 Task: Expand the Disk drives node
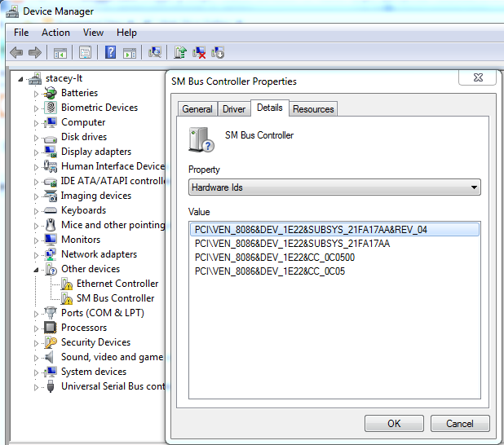[36, 138]
